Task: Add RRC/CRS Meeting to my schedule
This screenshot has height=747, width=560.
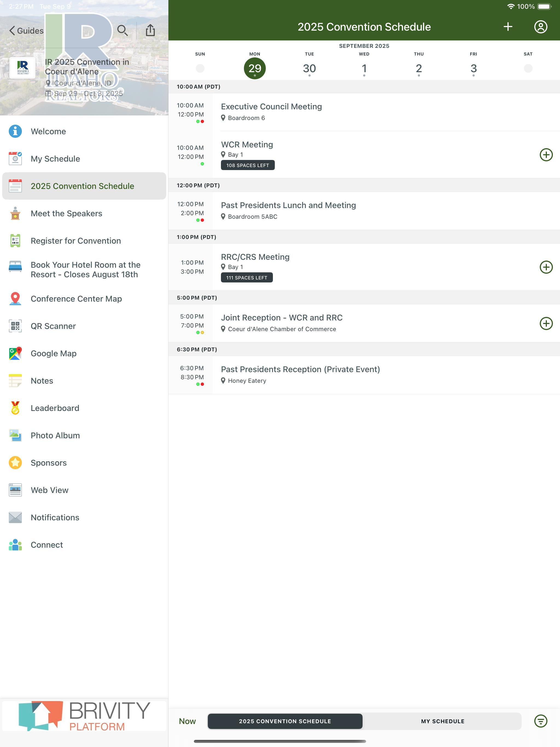Action: coord(546,267)
